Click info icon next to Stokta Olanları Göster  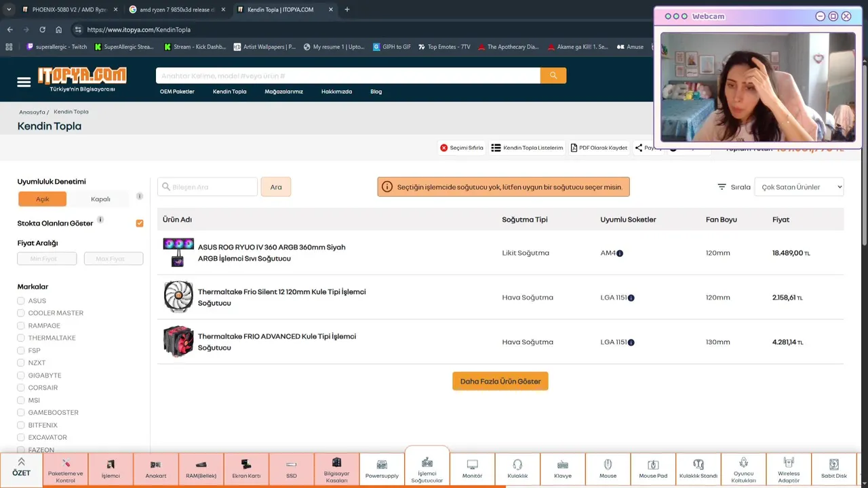coord(100,220)
